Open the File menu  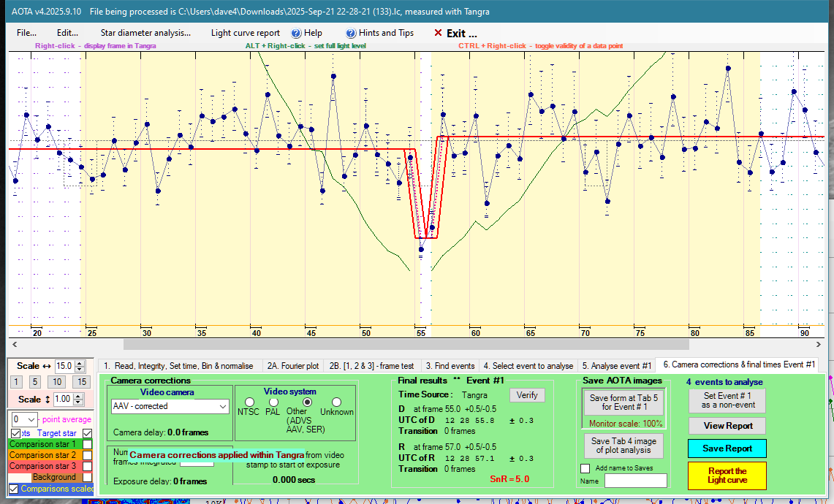coord(26,33)
